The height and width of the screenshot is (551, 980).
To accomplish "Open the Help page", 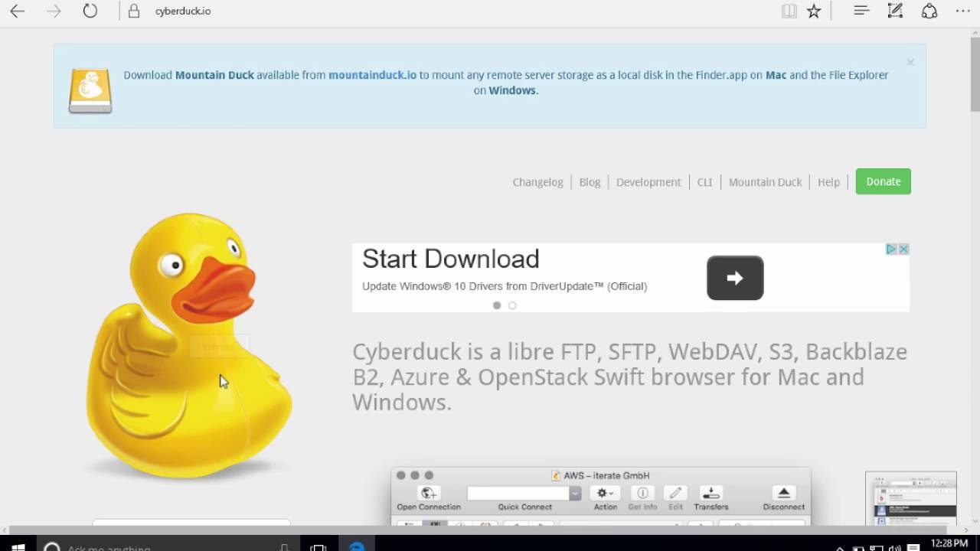I will pos(828,182).
